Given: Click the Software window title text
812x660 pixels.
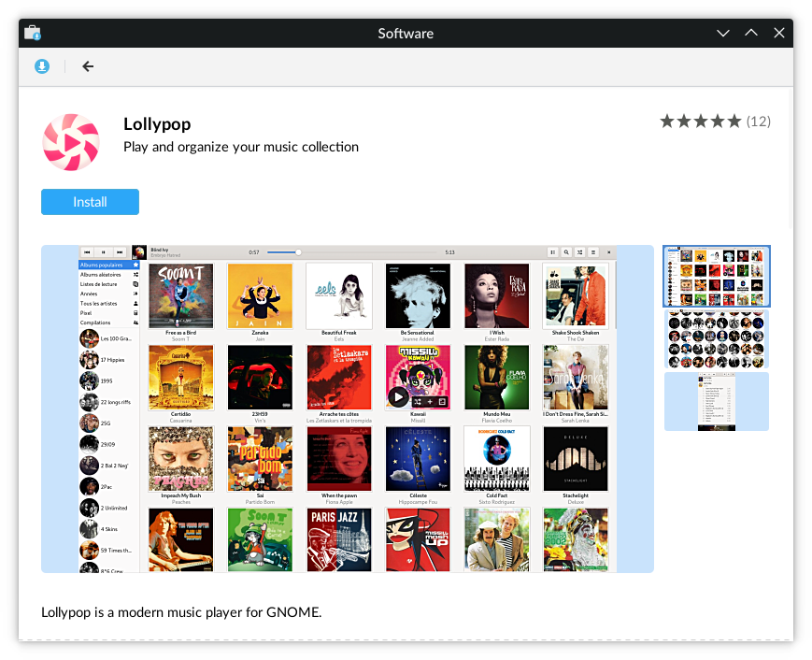Looking at the screenshot, I should pyautogui.click(x=406, y=34).
